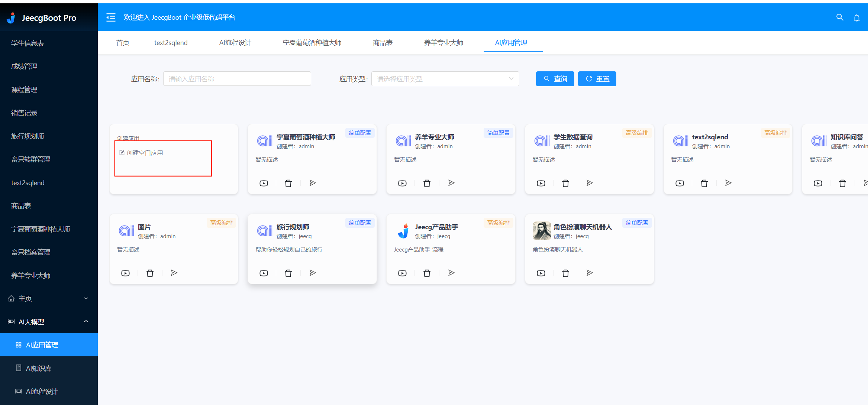Click send icon on 角色扮演聊天机器人 card
This screenshot has width=868, height=405.
coord(590,273)
